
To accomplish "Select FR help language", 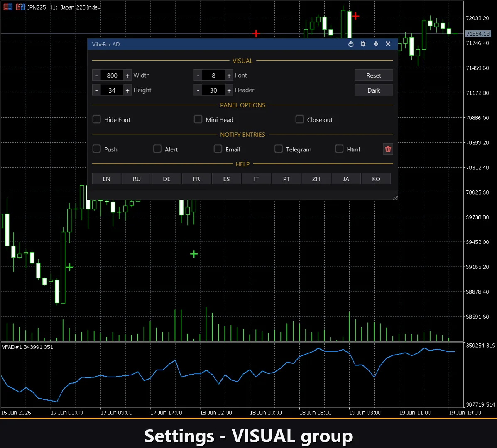I will tap(196, 178).
